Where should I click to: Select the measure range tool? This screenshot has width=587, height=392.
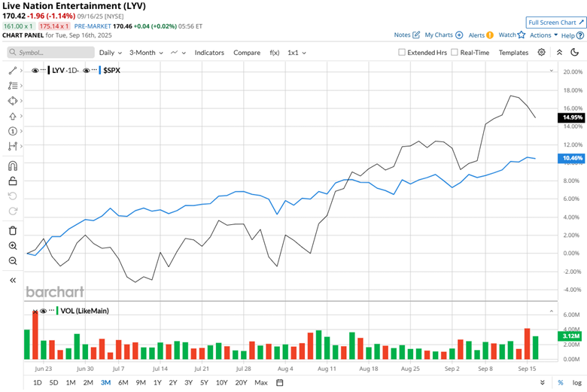[12, 146]
